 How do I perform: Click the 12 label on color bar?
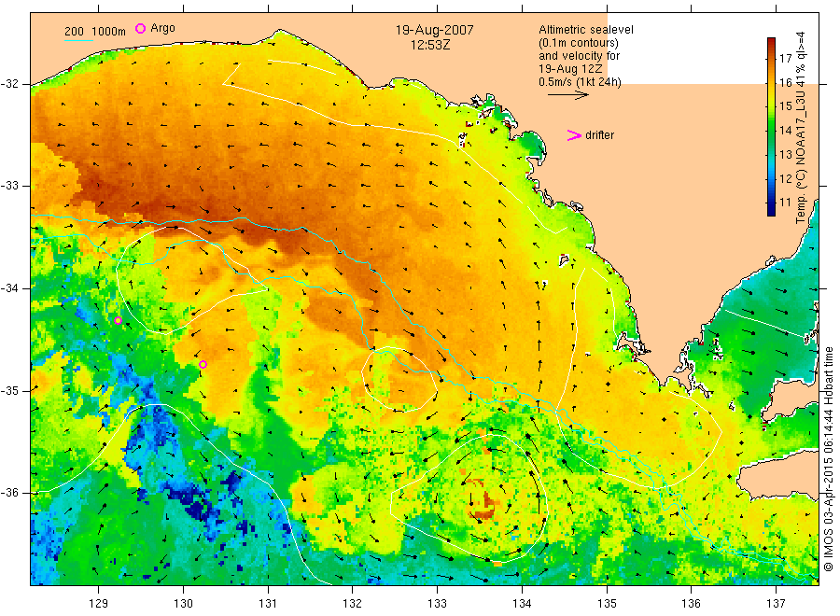(x=785, y=178)
